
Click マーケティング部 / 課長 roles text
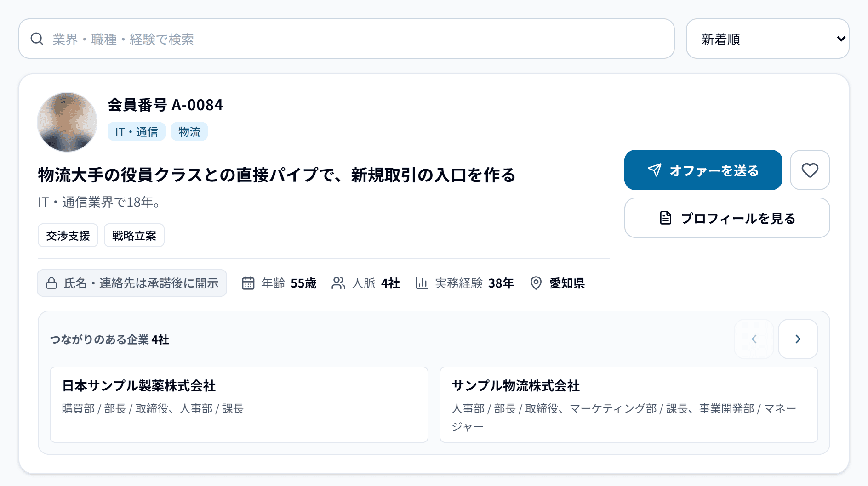click(629, 408)
